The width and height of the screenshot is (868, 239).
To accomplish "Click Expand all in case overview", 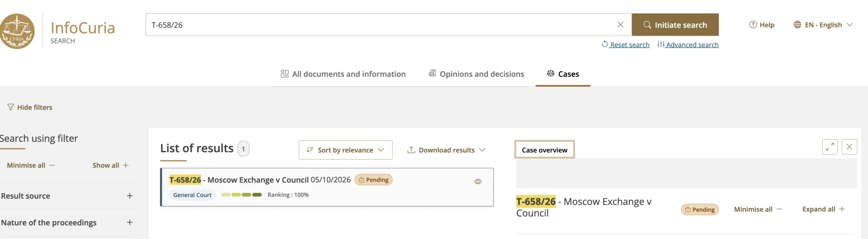I will pyautogui.click(x=824, y=209).
